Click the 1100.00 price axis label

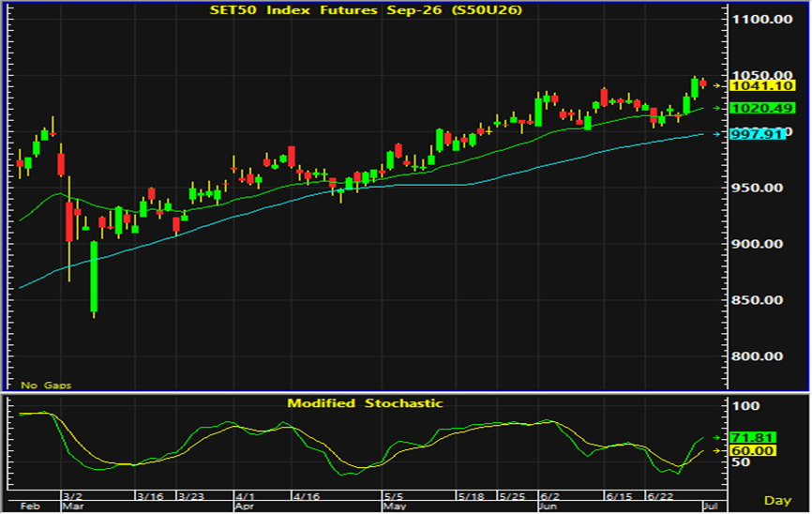(x=761, y=19)
